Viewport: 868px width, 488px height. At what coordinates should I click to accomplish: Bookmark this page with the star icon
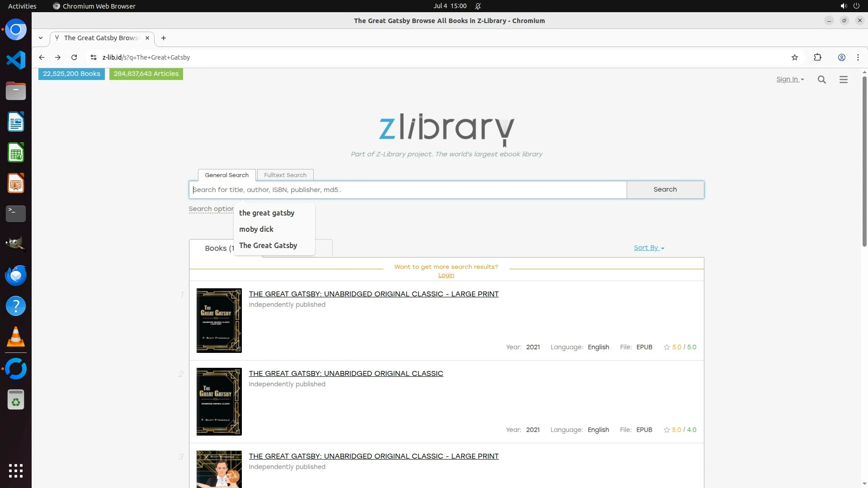click(x=794, y=57)
